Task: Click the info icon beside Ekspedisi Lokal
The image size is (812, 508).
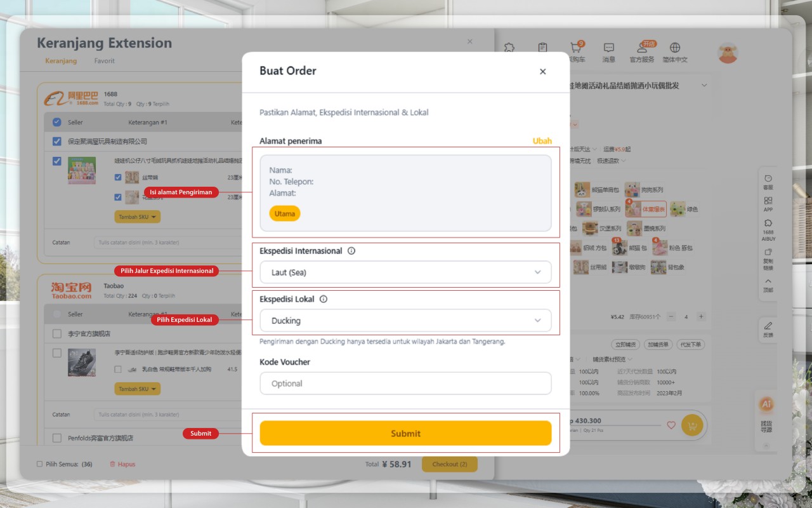Action: [324, 299]
